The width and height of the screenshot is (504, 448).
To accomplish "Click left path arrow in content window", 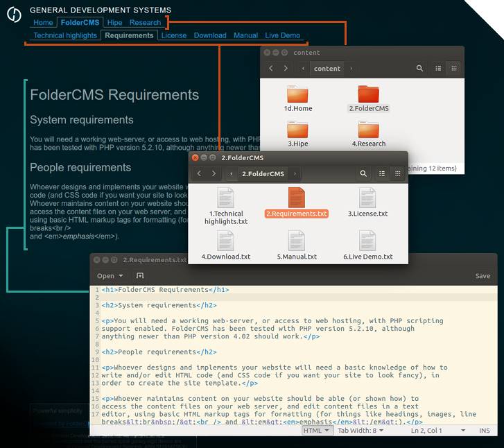I will click(303, 68).
